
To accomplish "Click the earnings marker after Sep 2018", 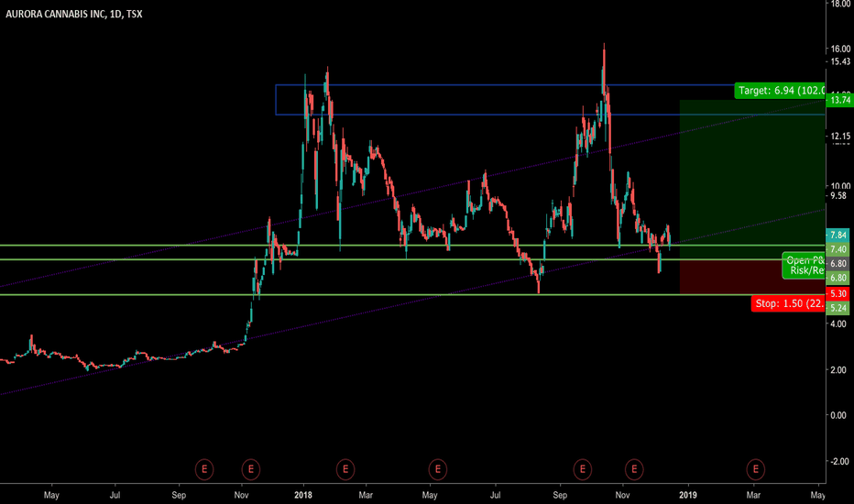I will (582, 469).
